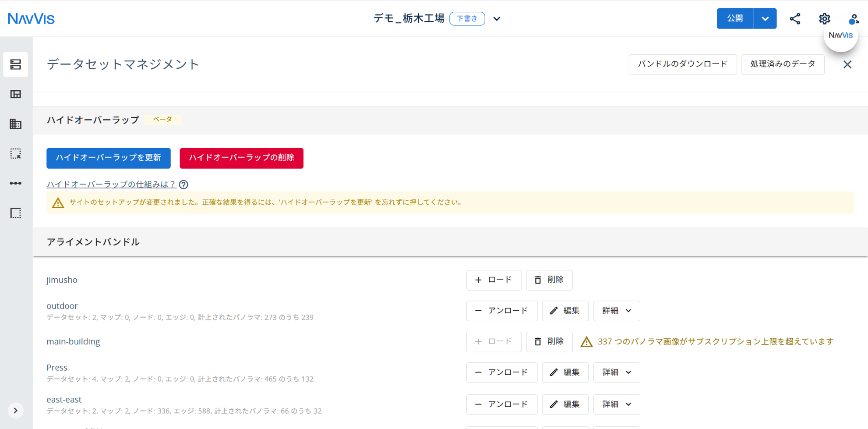
Task: Expand 詳細 dropdown for outdoor bundle
Action: coord(617,311)
